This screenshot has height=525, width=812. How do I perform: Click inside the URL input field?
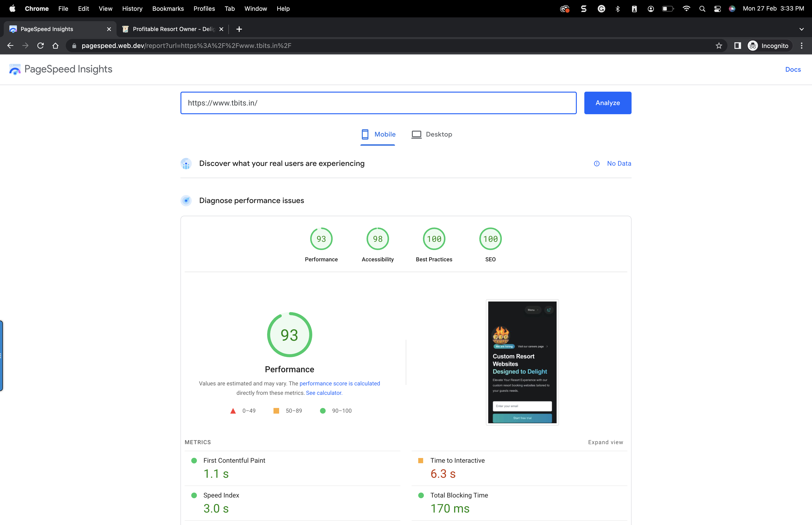379,103
